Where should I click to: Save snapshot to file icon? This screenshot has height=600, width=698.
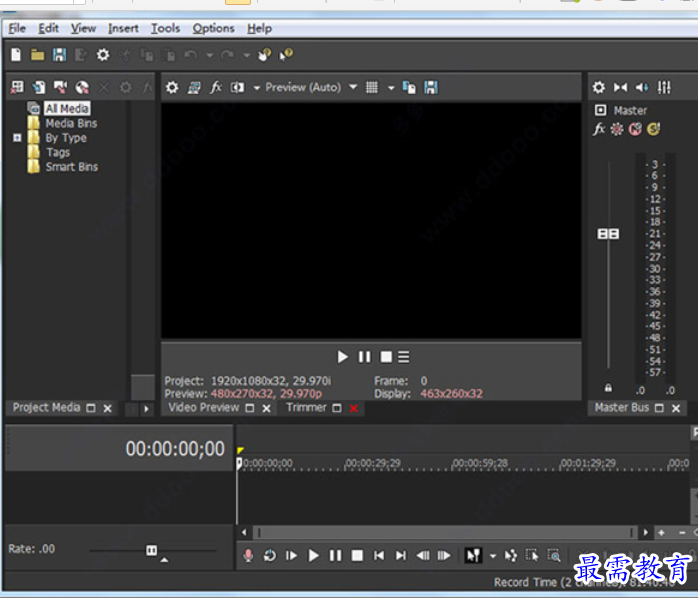431,87
